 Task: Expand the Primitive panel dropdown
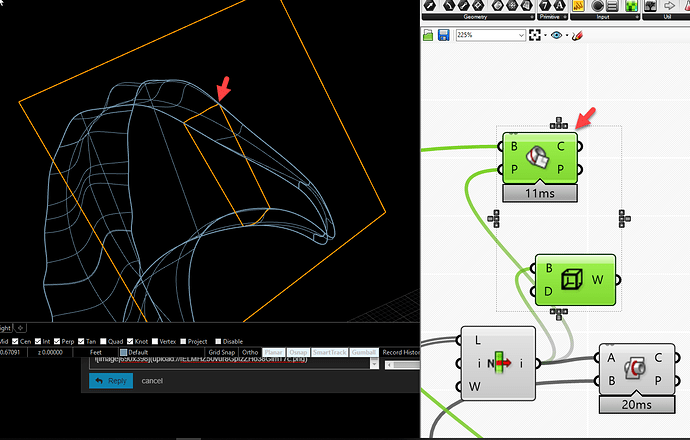pyautogui.click(x=565, y=17)
